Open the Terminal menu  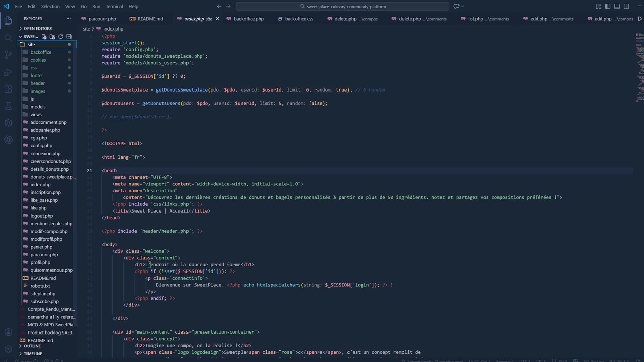(x=114, y=6)
